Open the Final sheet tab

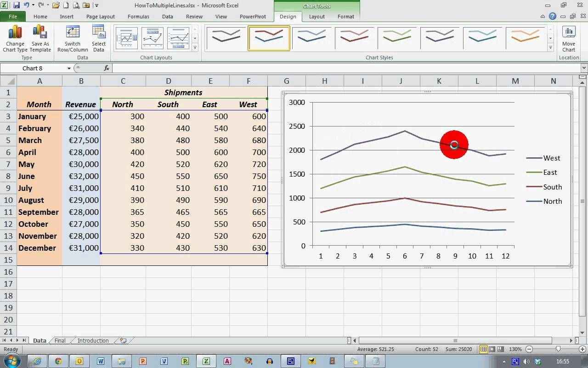tap(60, 340)
